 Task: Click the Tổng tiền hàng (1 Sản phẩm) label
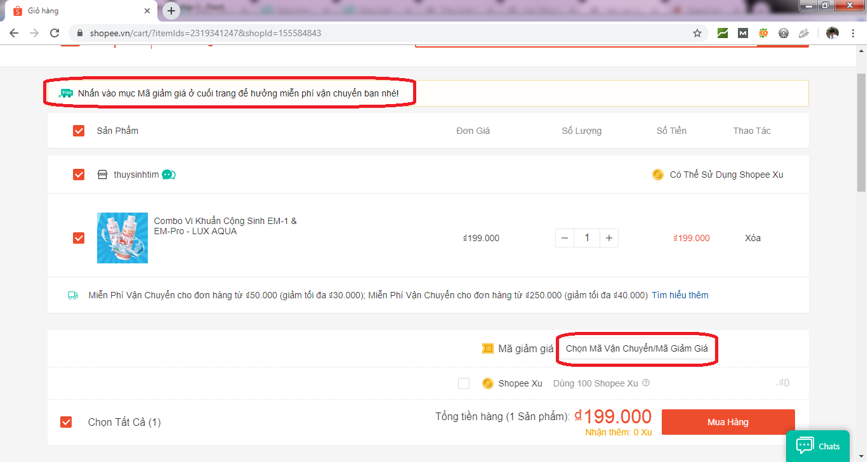pos(502,417)
